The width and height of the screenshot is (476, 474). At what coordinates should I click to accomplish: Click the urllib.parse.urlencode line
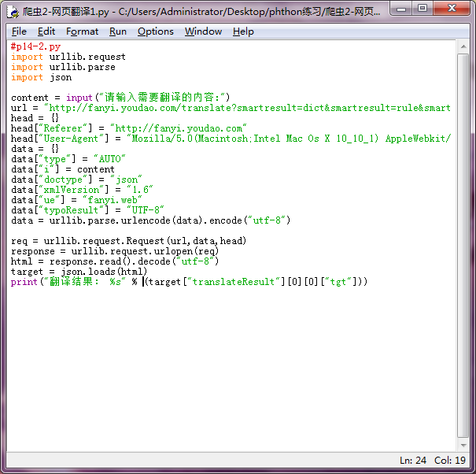[151, 220]
